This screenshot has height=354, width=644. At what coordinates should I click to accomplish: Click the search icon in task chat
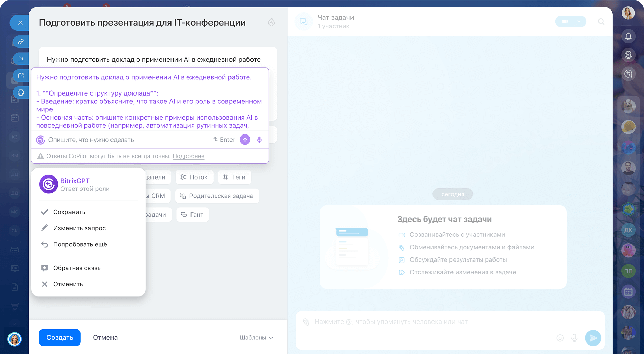click(601, 22)
